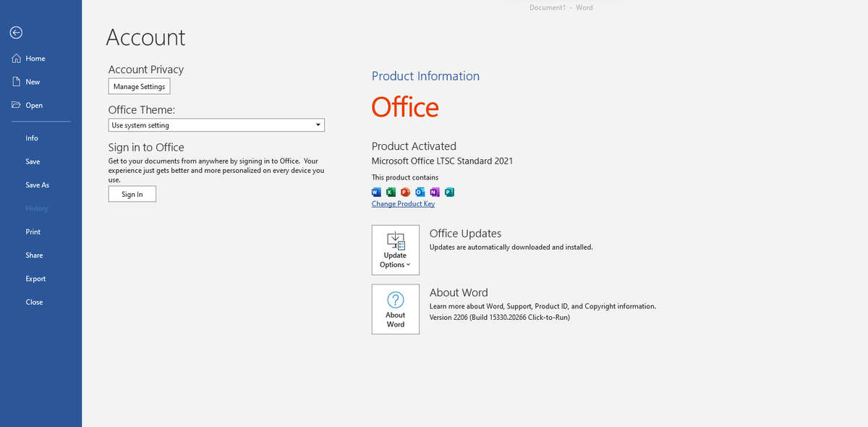
Task: Click the purple OneNote product icon
Action: 435,192
